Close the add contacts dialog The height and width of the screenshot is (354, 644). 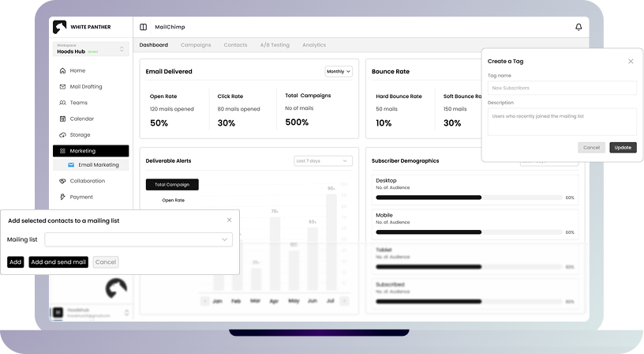(x=230, y=220)
